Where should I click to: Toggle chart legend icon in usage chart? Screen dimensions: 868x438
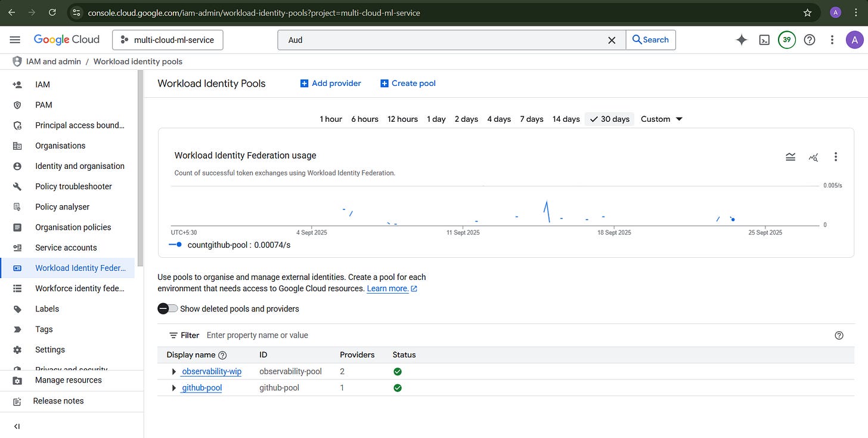[x=790, y=157]
